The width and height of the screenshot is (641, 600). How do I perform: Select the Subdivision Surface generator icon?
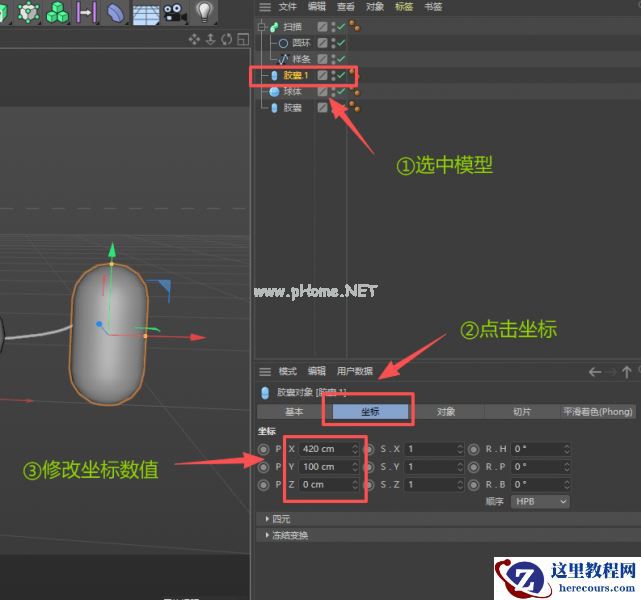(x=28, y=12)
